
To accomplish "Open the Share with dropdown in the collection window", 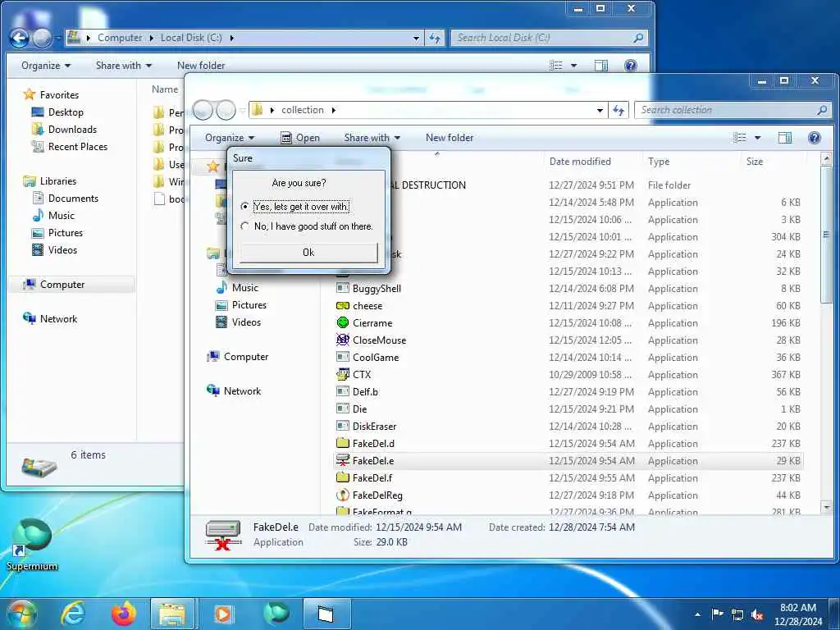I will click(x=372, y=138).
